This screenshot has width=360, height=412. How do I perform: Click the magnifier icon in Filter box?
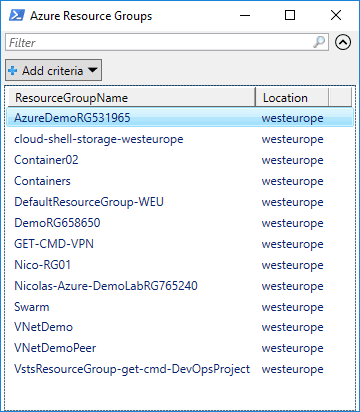tap(319, 42)
